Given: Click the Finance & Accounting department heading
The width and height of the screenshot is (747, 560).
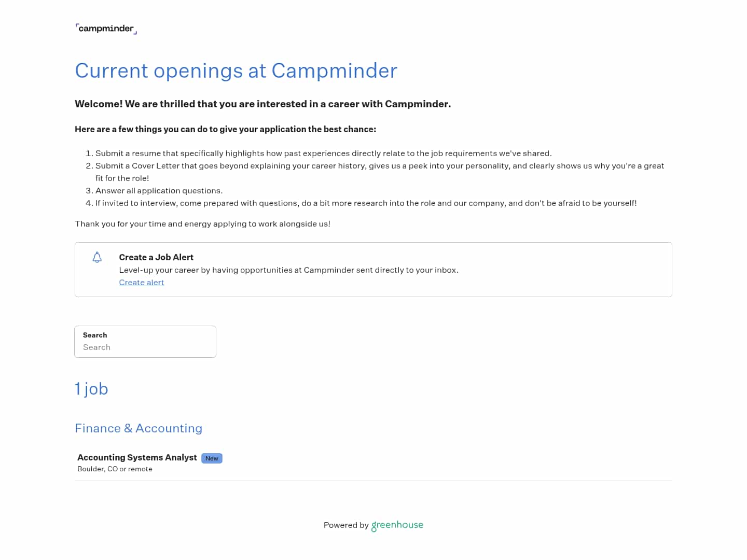Looking at the screenshot, I should (139, 428).
